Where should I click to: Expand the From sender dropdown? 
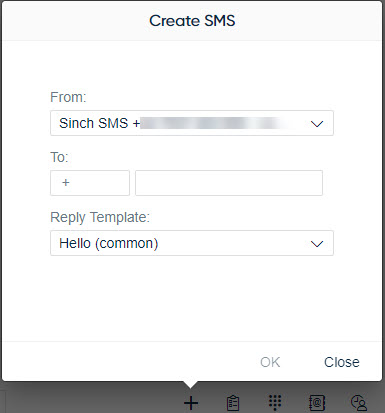pyautogui.click(x=192, y=123)
